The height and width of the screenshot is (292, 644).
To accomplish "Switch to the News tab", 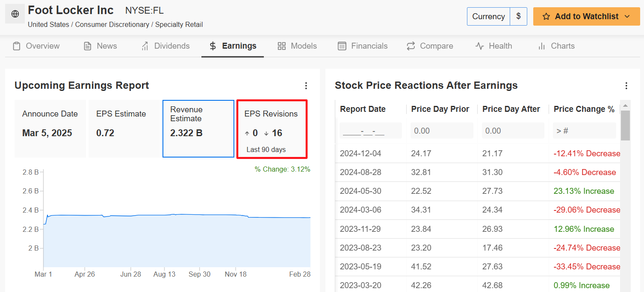I will (x=100, y=46).
